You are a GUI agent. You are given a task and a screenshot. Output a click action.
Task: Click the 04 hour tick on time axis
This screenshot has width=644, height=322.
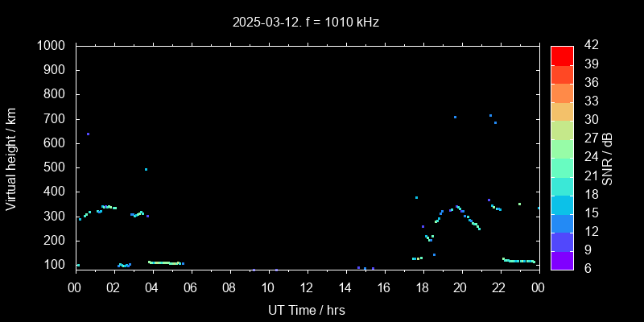tap(151, 287)
